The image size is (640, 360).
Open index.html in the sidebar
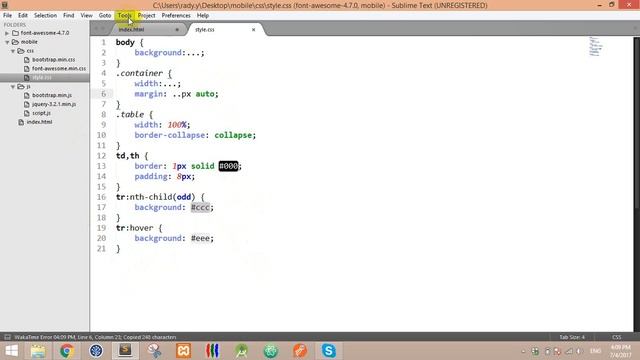(39, 122)
